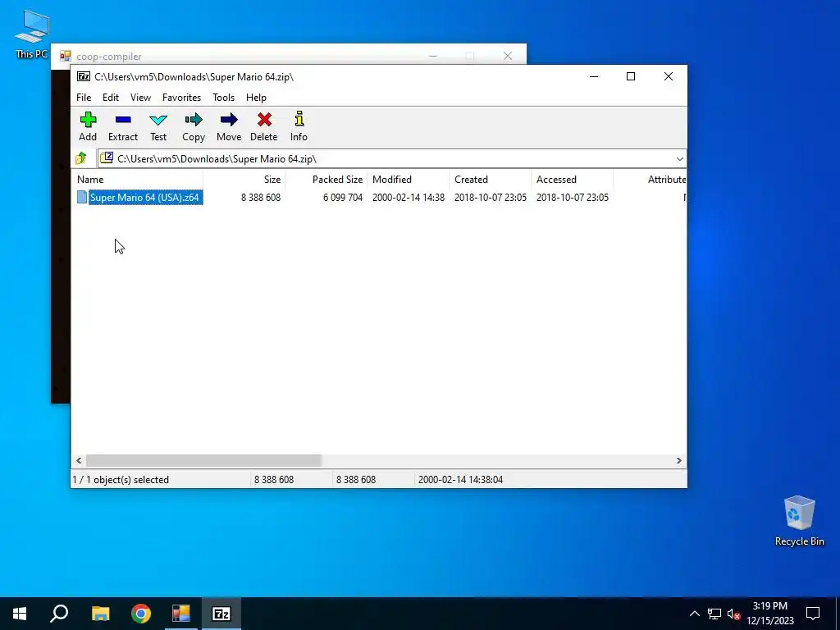Sort by the Packed Size column header
The image size is (840, 630).
click(x=326, y=180)
